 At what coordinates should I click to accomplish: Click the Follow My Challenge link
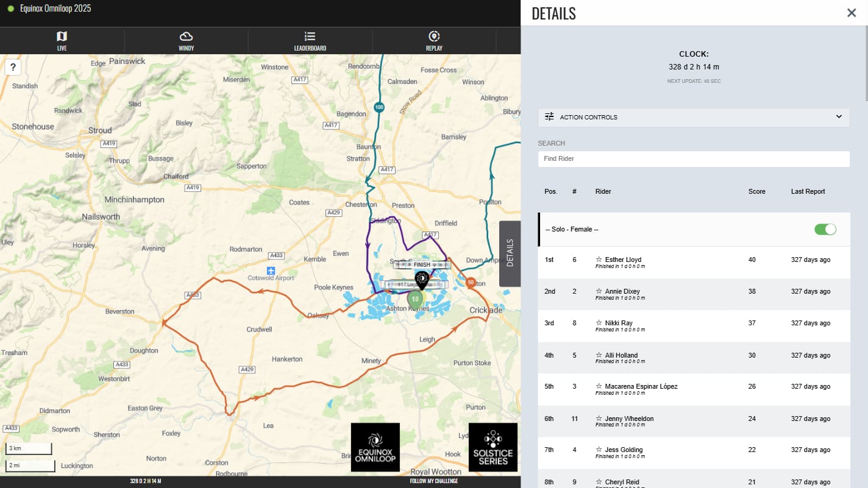tap(433, 481)
